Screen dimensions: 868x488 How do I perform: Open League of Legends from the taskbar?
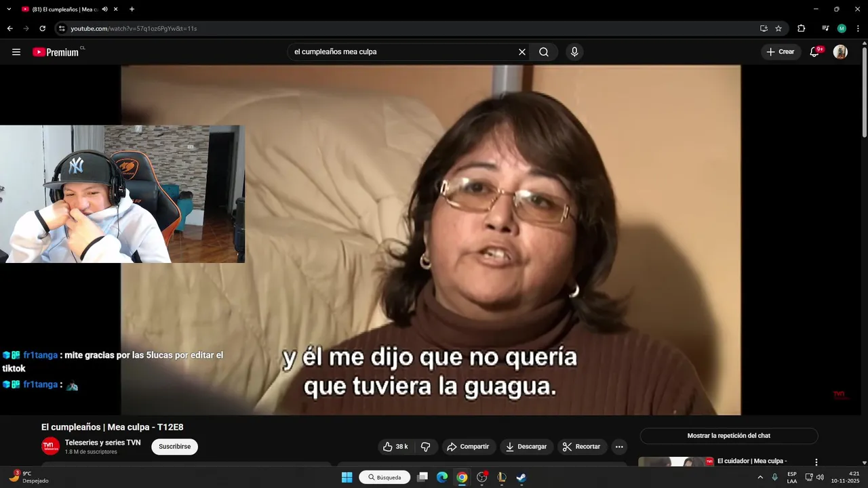coord(501,477)
